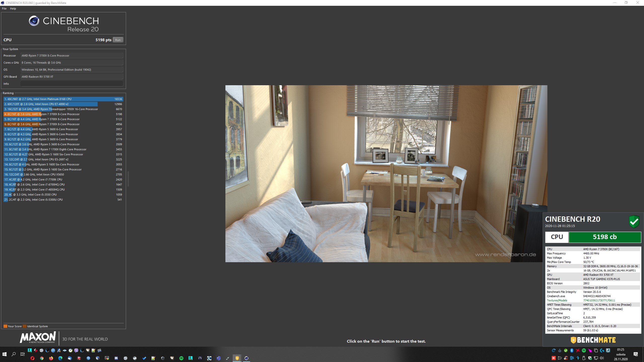This screenshot has height=362, width=644.
Task: Open the volume control in system tray
Action: pos(602,358)
